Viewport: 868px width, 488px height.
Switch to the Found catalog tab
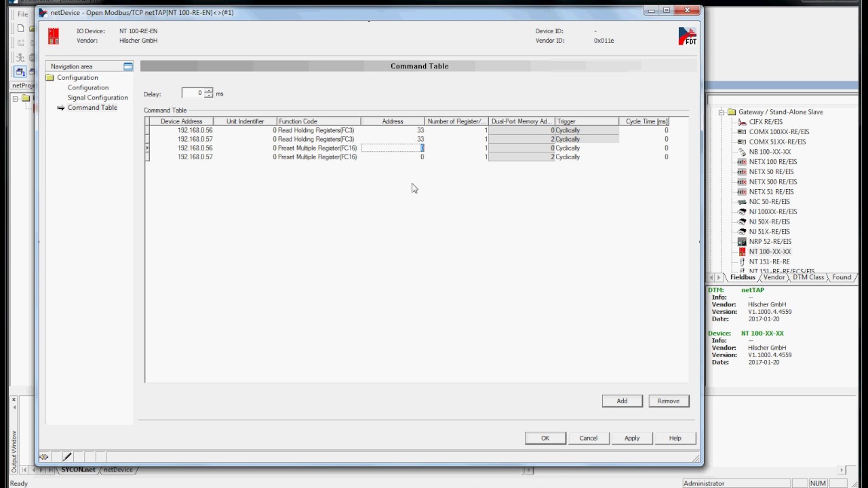coord(842,277)
